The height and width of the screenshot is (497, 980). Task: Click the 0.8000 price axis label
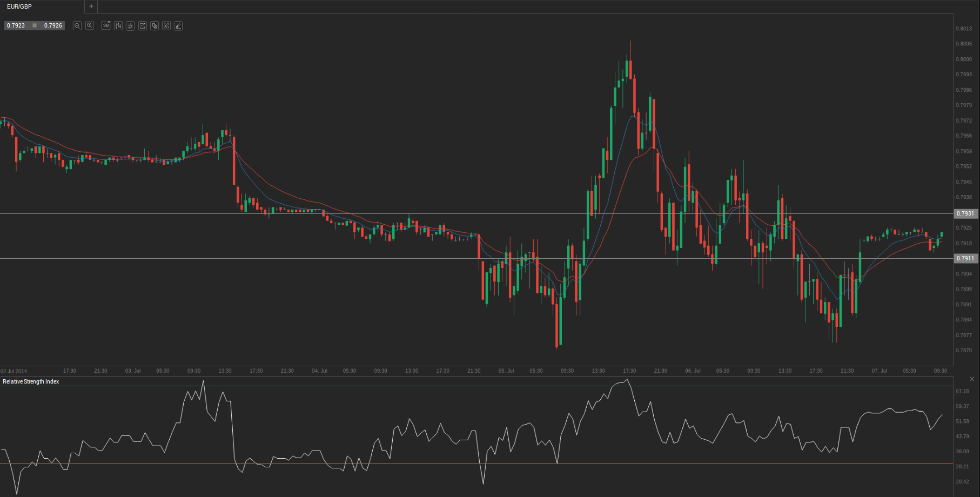pyautogui.click(x=964, y=59)
